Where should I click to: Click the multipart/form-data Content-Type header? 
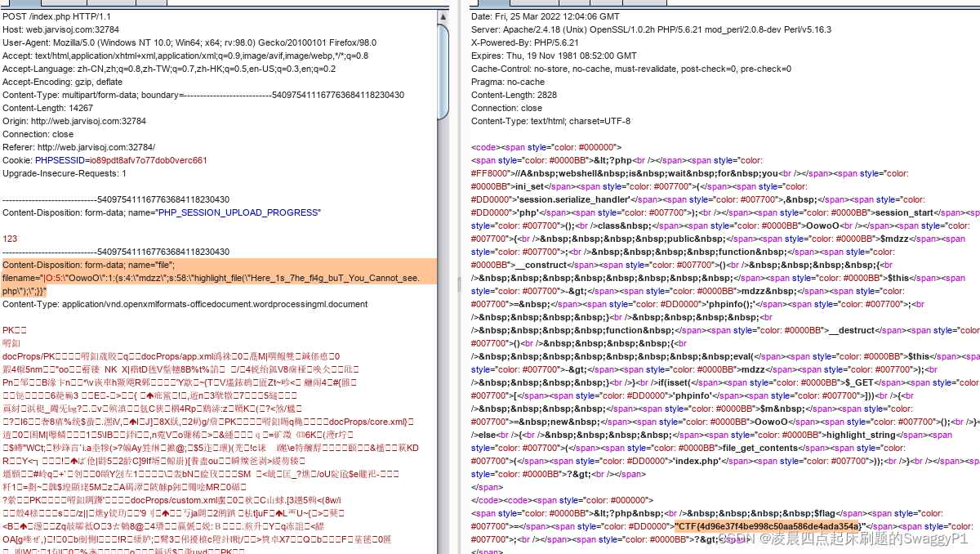tap(203, 95)
